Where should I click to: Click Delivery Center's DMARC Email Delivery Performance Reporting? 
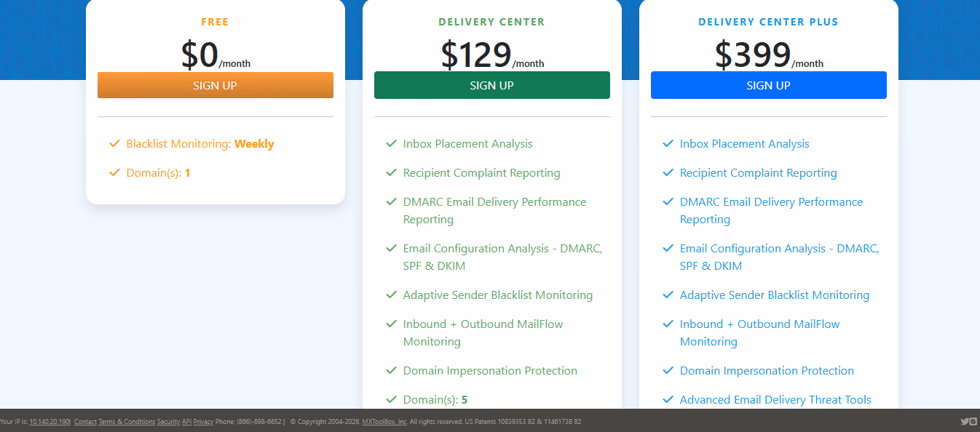pyautogui.click(x=494, y=211)
